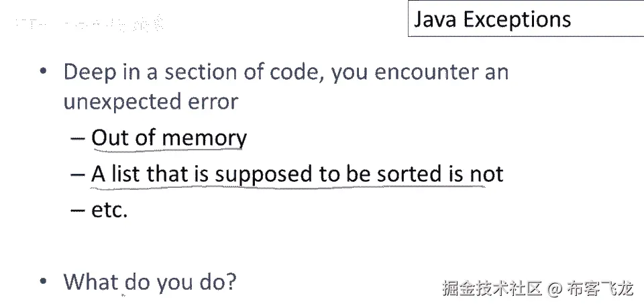Click the "unexpected error" text
The height and width of the screenshot is (308, 644).
151,102
